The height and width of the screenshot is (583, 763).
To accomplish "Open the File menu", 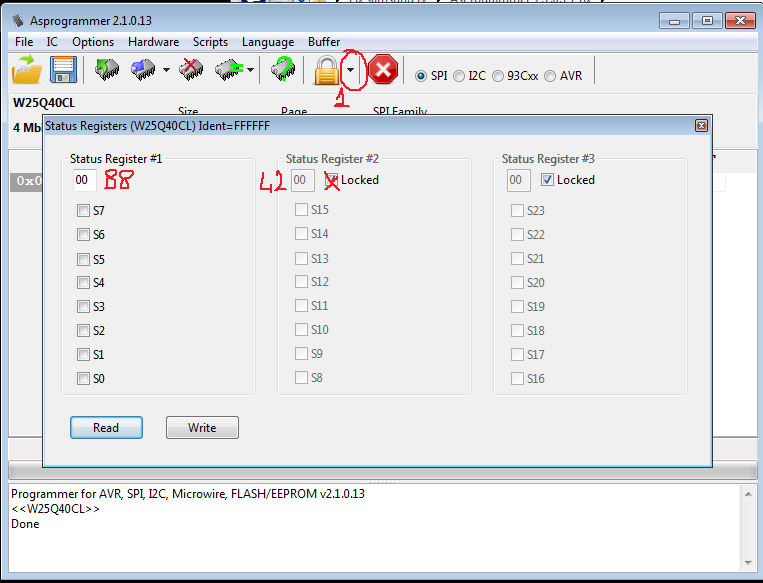I will click(24, 42).
